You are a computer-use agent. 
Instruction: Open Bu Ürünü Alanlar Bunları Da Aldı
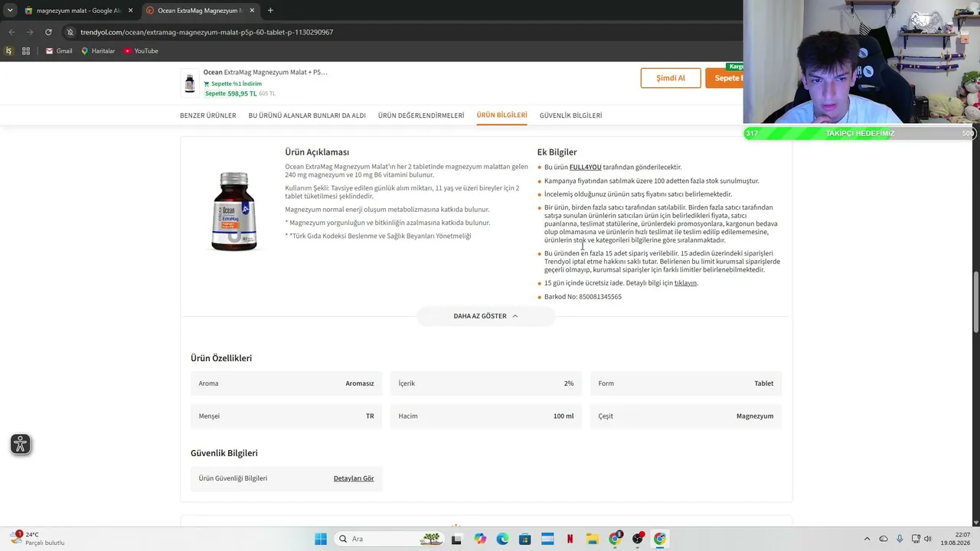point(307,116)
